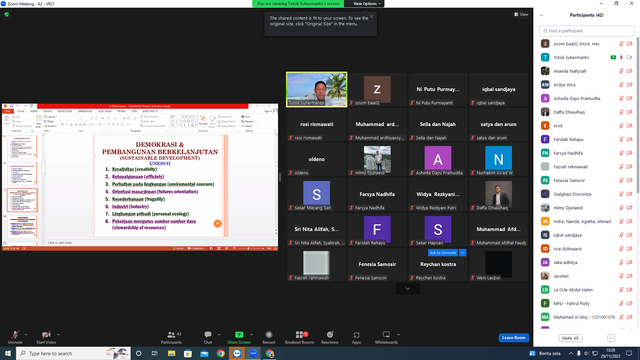Open Mail app from taskbar
Image resolution: width=640 pixels, height=360 pixels.
pos(204,353)
